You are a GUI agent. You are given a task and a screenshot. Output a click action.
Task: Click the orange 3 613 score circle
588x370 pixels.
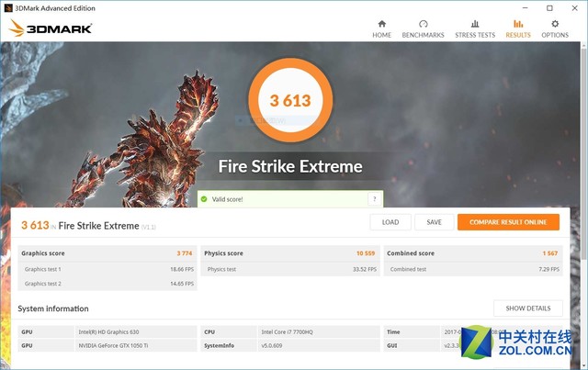pyautogui.click(x=290, y=100)
